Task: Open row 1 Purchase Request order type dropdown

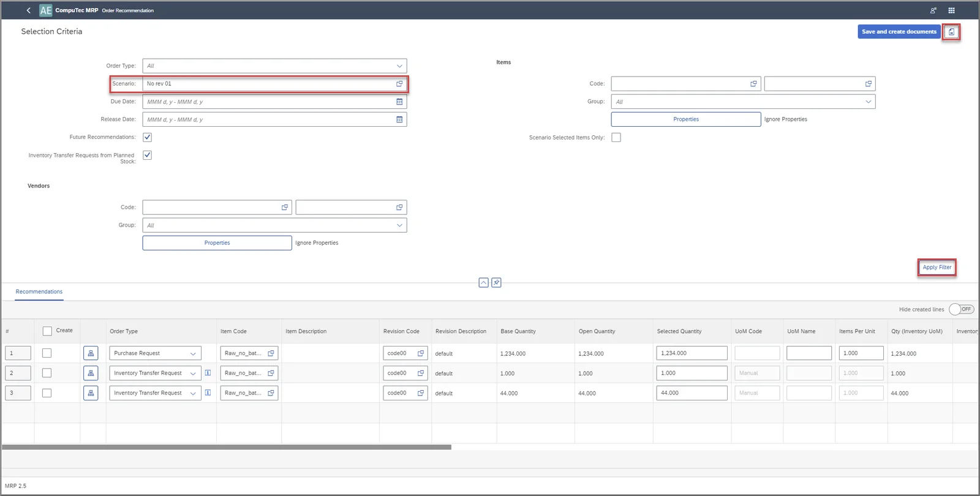Action: click(x=193, y=353)
